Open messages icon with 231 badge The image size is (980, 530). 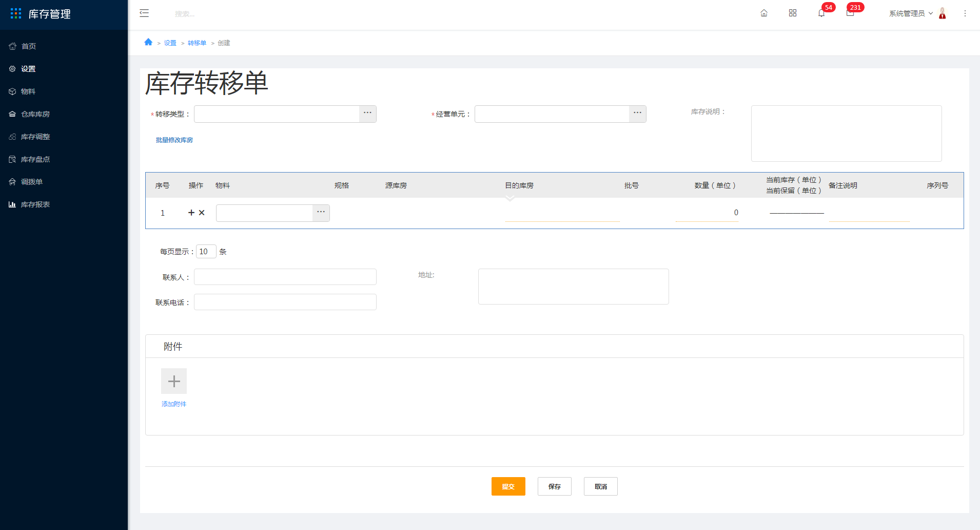click(850, 13)
